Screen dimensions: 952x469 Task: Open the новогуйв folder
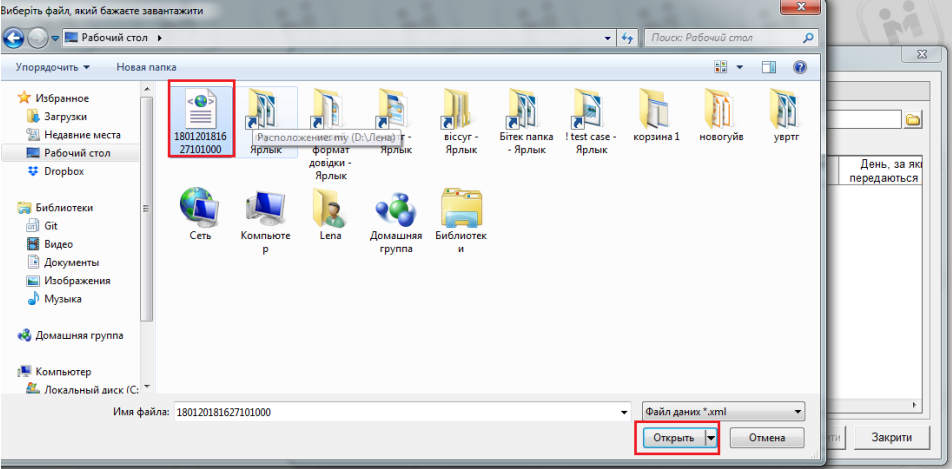(x=722, y=109)
